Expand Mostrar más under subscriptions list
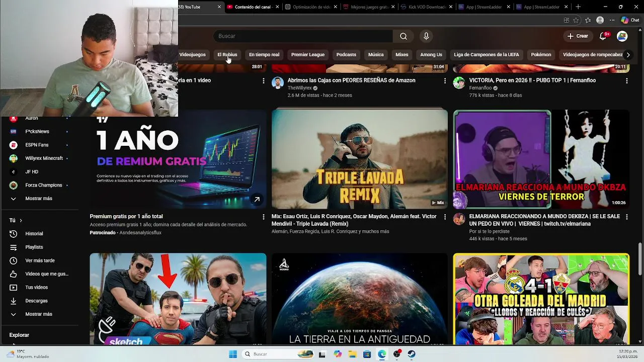This screenshot has width=644, height=362. pyautogui.click(x=39, y=199)
